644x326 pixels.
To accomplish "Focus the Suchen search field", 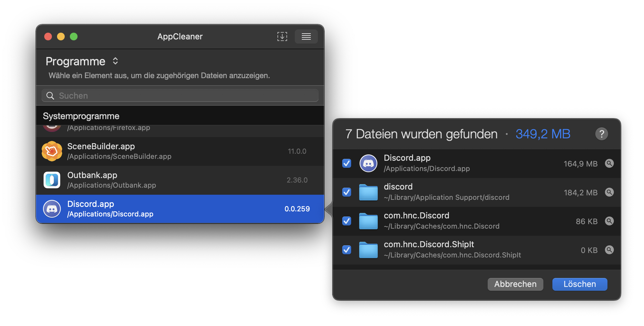I will click(180, 95).
